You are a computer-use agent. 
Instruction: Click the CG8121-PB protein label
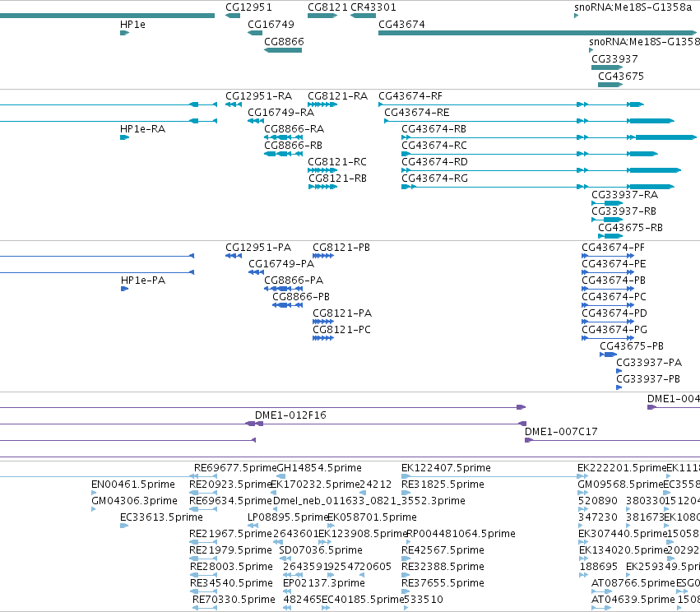click(341, 248)
